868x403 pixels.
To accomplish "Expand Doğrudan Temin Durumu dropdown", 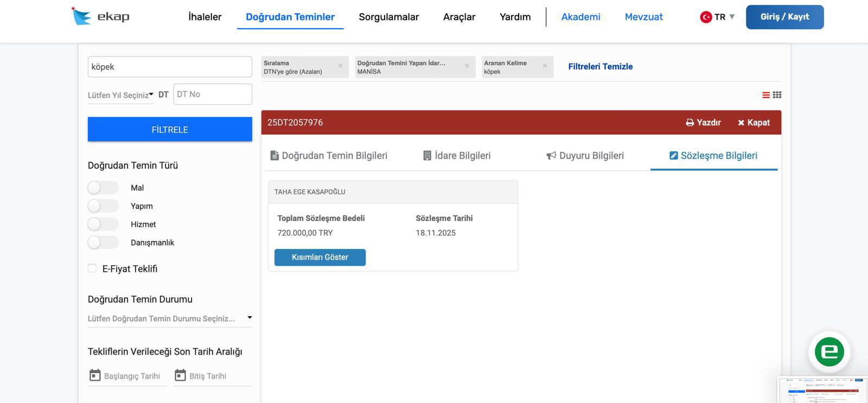I will click(x=169, y=318).
